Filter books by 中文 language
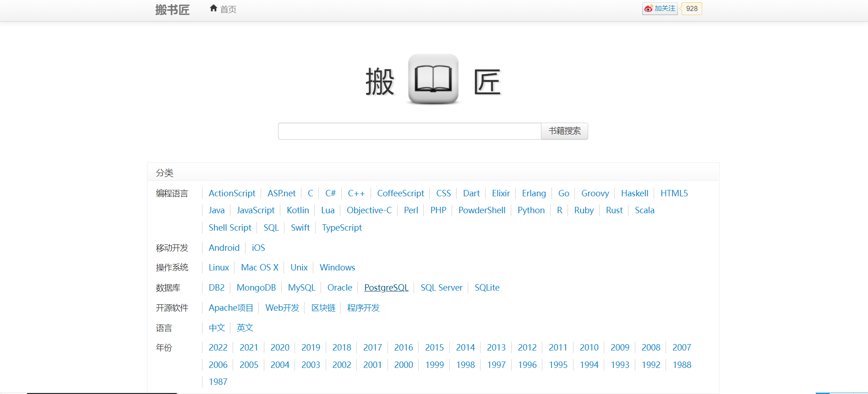The width and height of the screenshot is (868, 394). 217,328
